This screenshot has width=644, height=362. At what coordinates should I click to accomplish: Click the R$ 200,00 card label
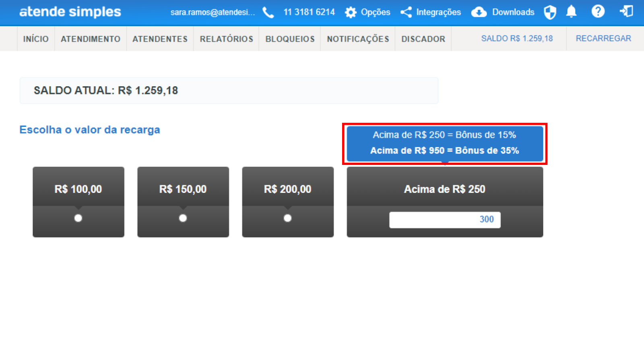(x=287, y=189)
